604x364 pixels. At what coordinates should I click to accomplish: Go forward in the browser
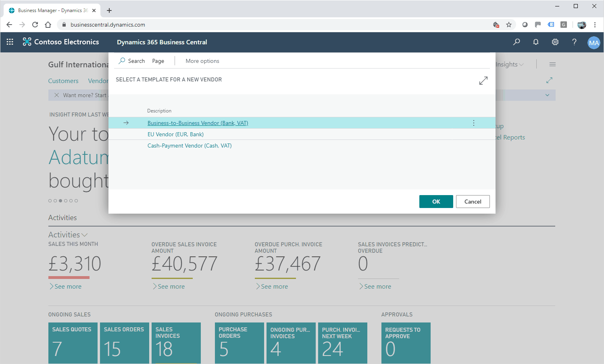(x=22, y=25)
